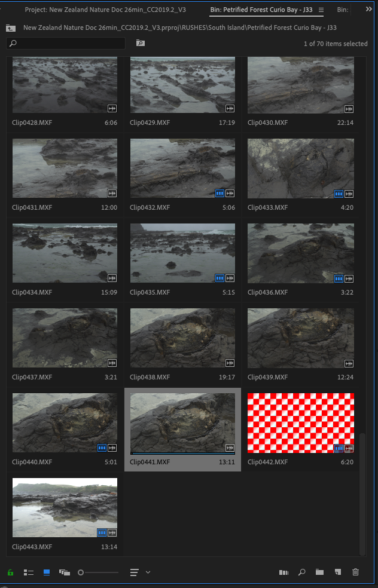Viewport: 378px width, 588px height.
Task: Select the Clip0429.MXF thumbnail
Action: (183, 85)
